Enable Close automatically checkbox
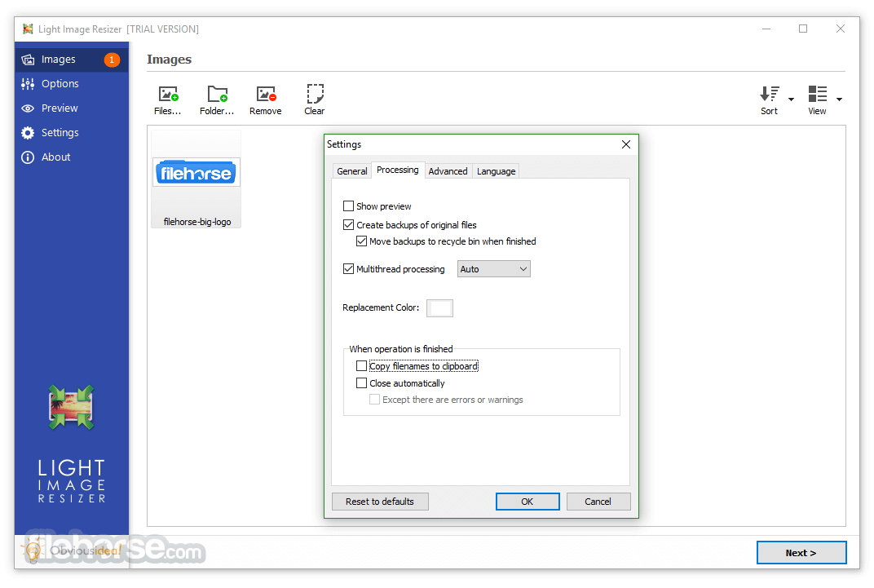The image size is (874, 588). pos(361,383)
